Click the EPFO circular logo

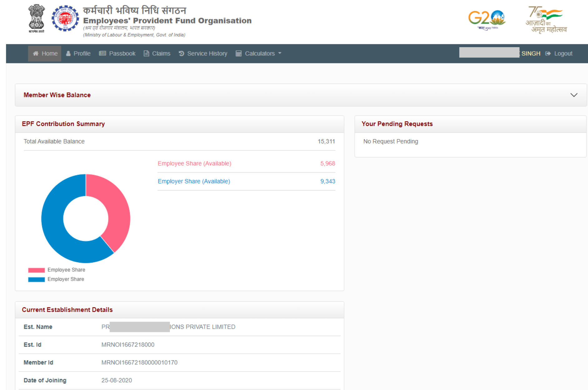click(x=65, y=18)
